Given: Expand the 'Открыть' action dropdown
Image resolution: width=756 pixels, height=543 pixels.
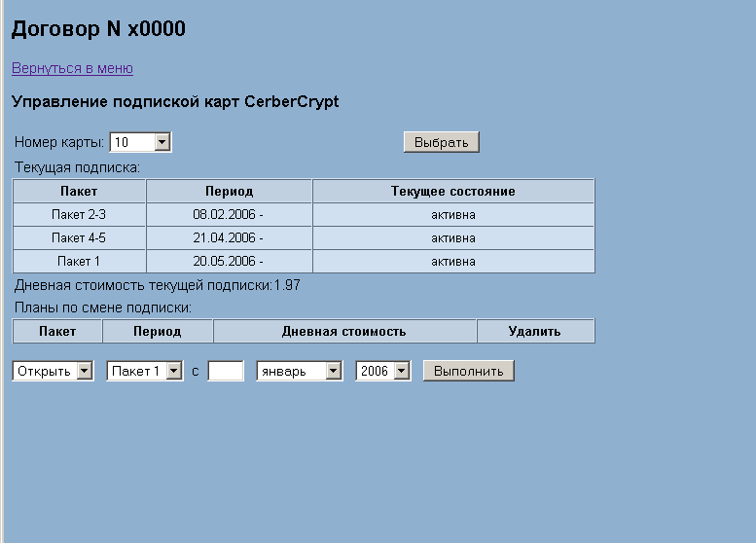Looking at the screenshot, I should 53,371.
